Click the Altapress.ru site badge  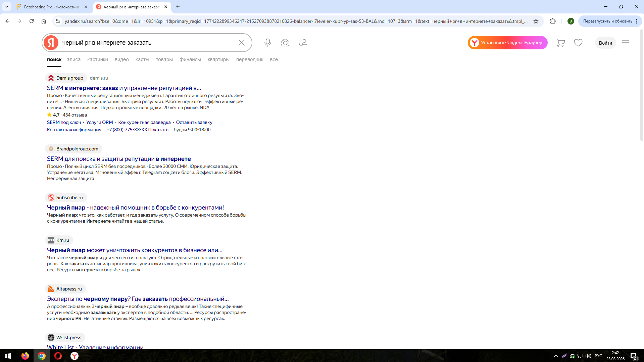coord(65,289)
